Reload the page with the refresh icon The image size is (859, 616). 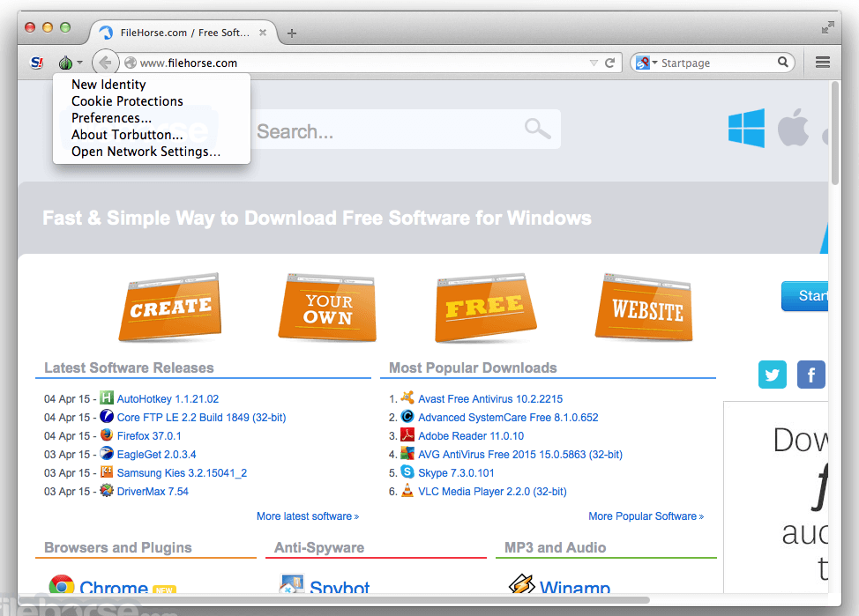(609, 63)
